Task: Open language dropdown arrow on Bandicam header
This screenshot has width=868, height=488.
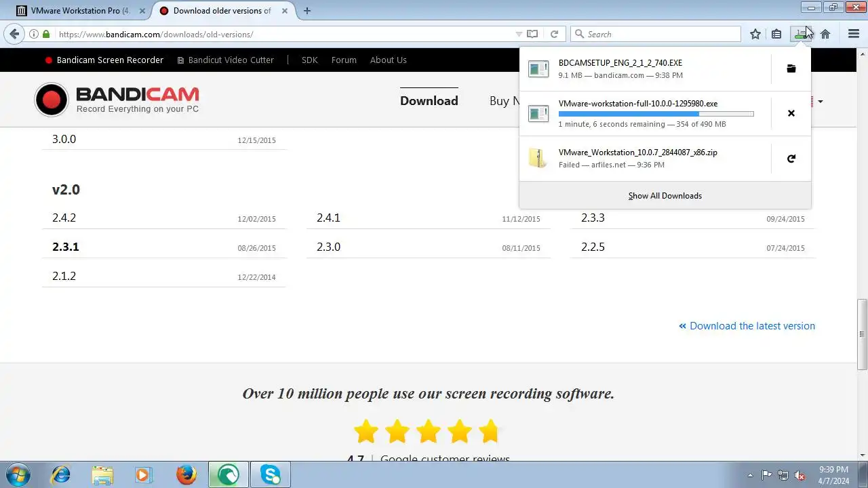Action: click(820, 102)
